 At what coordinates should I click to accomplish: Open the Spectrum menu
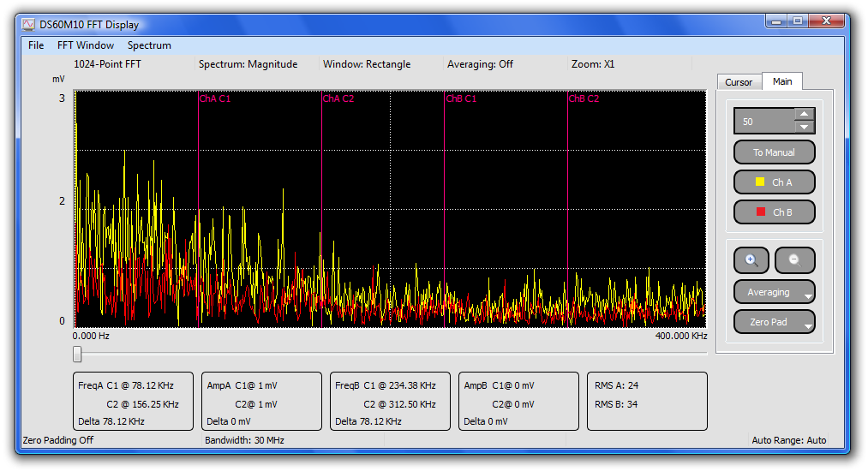click(x=149, y=45)
